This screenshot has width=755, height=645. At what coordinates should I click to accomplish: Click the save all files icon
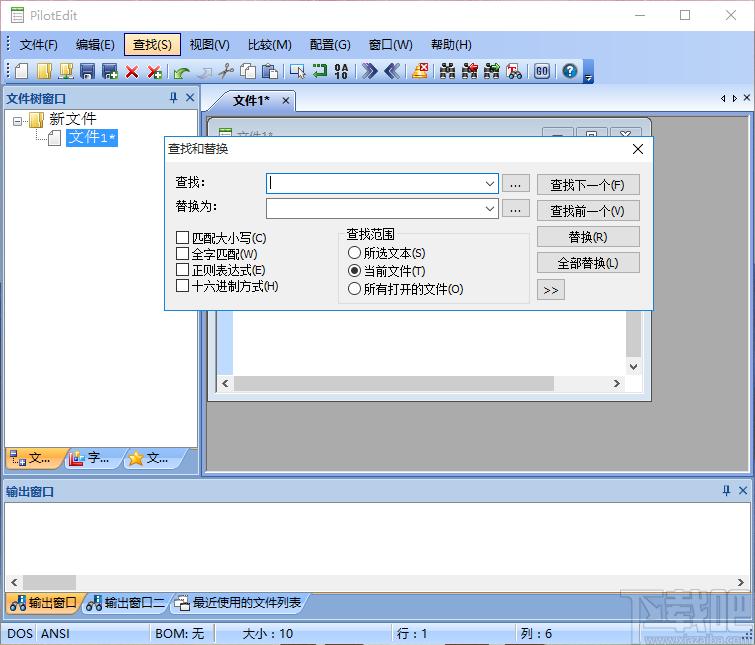click(110, 71)
